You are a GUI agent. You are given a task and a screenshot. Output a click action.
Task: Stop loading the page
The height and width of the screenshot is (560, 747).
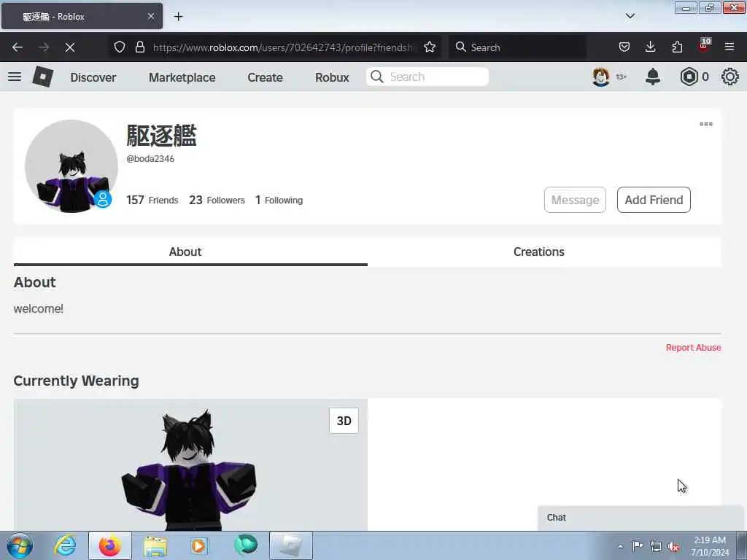tap(69, 47)
